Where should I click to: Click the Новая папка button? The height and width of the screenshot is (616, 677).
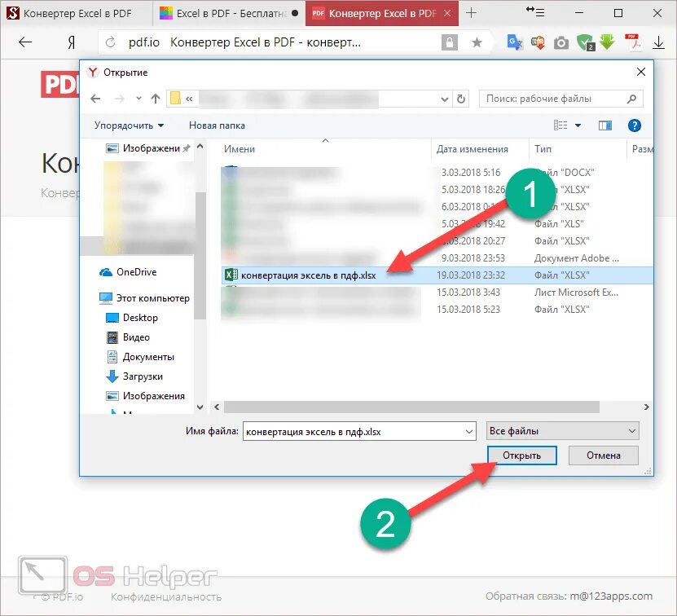pyautogui.click(x=217, y=125)
